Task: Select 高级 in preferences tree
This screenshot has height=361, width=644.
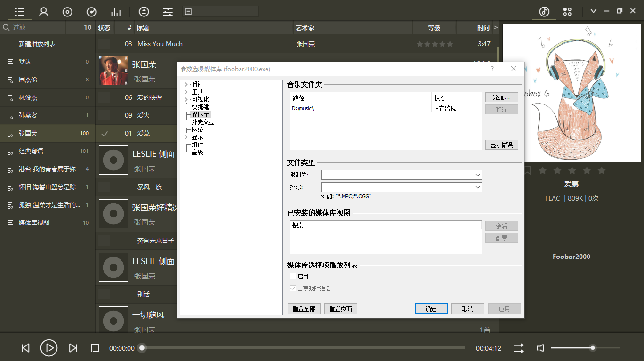Action: [x=197, y=152]
